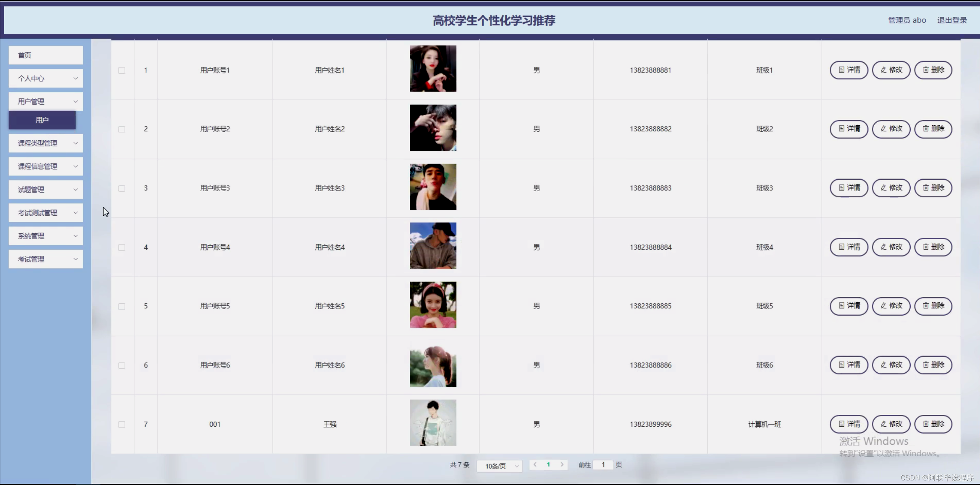Viewport: 980px width, 485px height.
Task: Expand the 课程类型管理 sidebar menu
Action: [46, 143]
